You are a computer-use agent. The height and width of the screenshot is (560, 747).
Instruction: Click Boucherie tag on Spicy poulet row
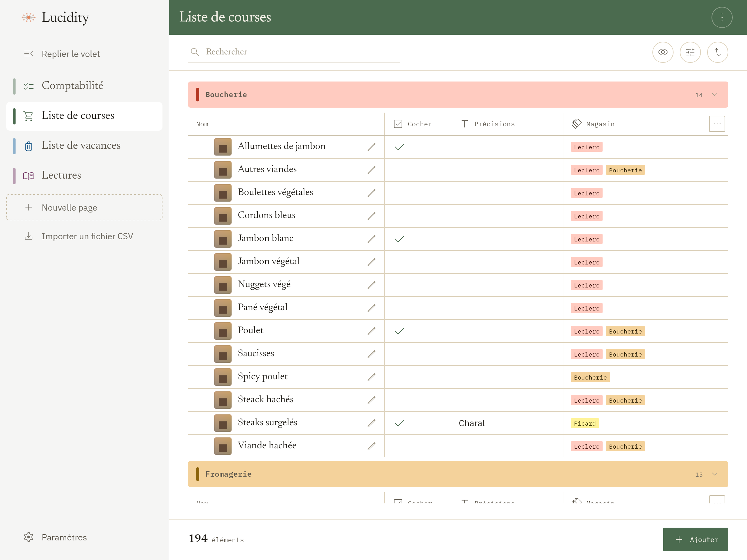[x=590, y=377]
